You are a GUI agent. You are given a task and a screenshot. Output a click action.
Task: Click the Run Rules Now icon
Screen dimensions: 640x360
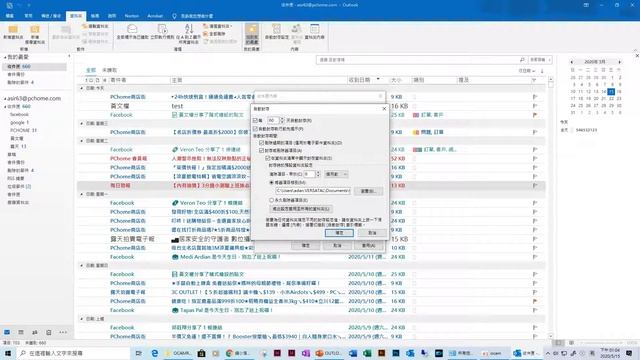pos(162,29)
